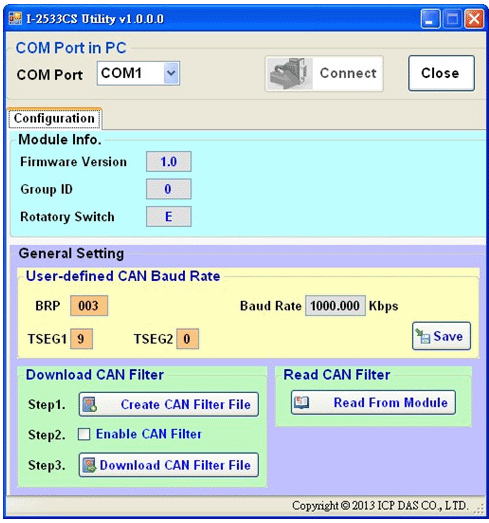Screen dimensions: 489x523
Task: Click the TSEG2 value field
Action: coord(187,339)
